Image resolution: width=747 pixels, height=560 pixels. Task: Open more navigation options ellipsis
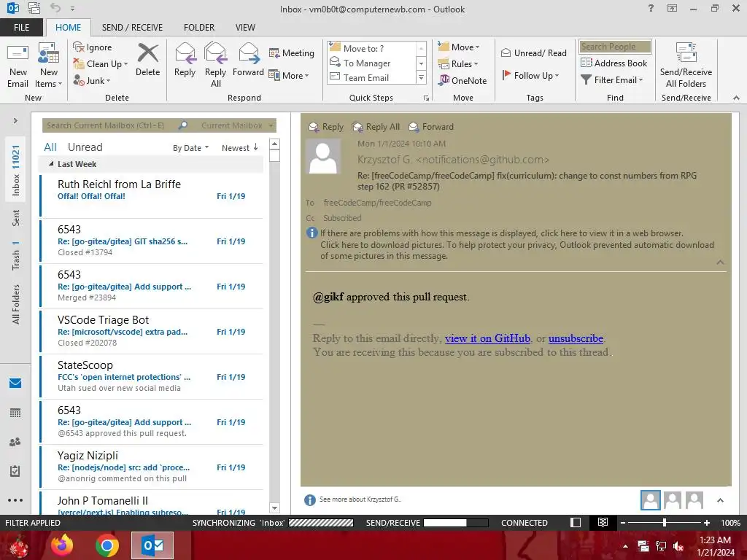tap(15, 500)
